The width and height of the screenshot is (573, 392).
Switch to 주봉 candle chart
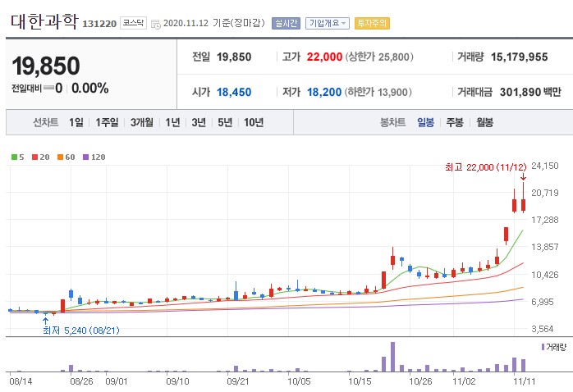point(455,122)
